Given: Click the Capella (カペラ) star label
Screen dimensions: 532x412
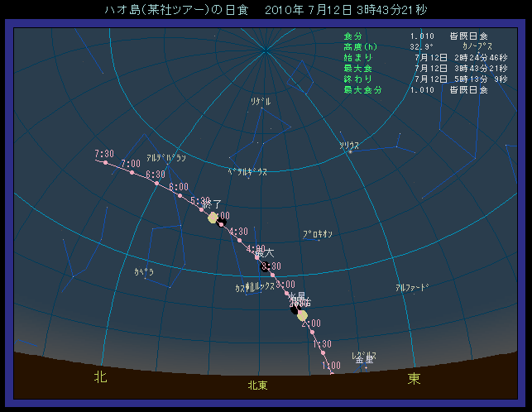Looking at the screenshot, I should tap(144, 271).
